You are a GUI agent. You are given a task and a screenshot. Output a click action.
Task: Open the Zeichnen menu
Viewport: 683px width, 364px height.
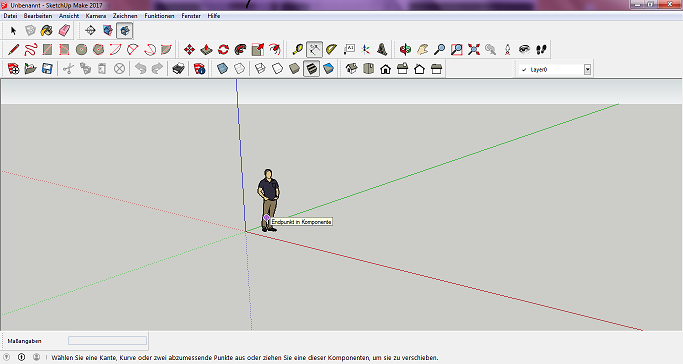(125, 16)
